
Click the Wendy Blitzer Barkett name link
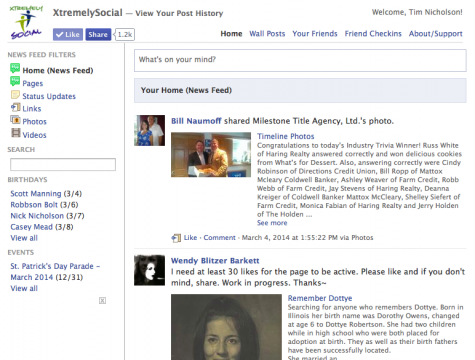[215, 261]
